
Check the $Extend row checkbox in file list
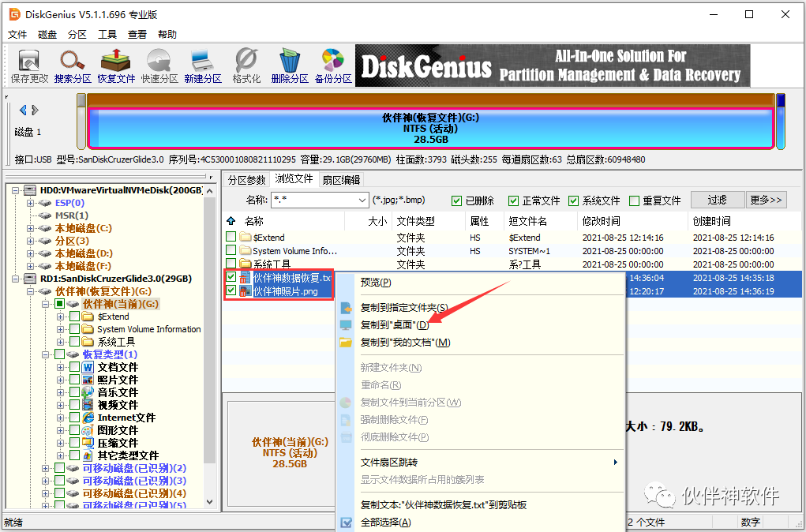tap(231, 237)
